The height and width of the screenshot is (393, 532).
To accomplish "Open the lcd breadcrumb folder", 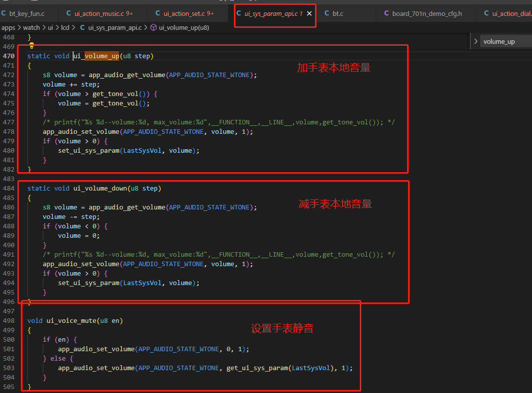I will coord(65,28).
